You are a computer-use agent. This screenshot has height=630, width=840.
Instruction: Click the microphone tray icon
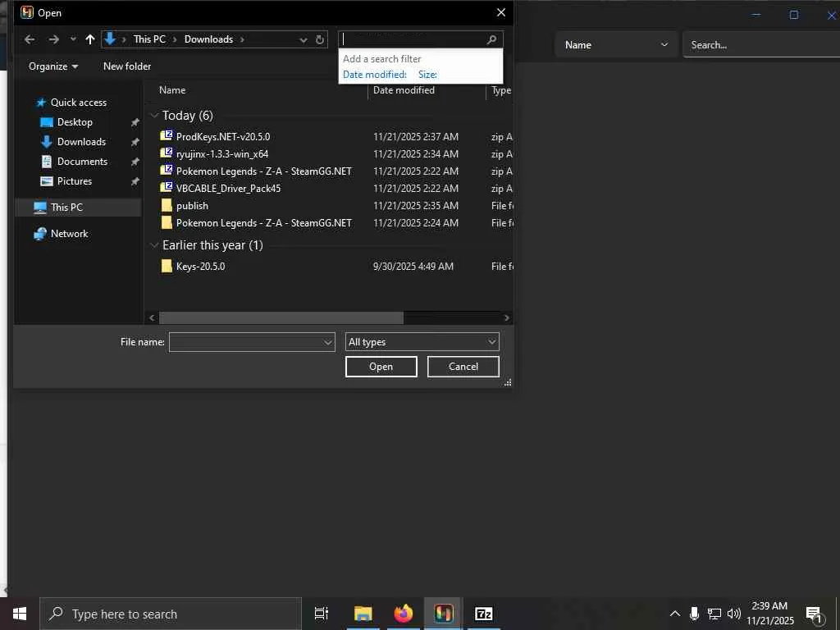click(694, 614)
